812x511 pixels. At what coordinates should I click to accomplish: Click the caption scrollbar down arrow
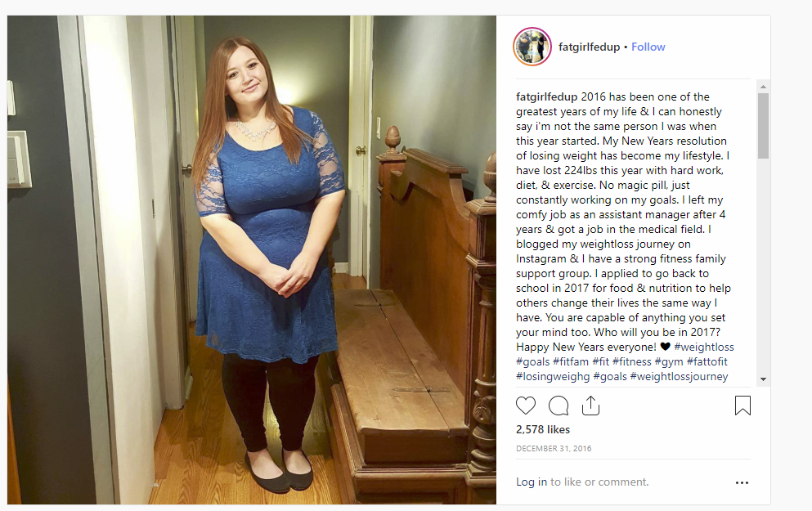point(763,379)
